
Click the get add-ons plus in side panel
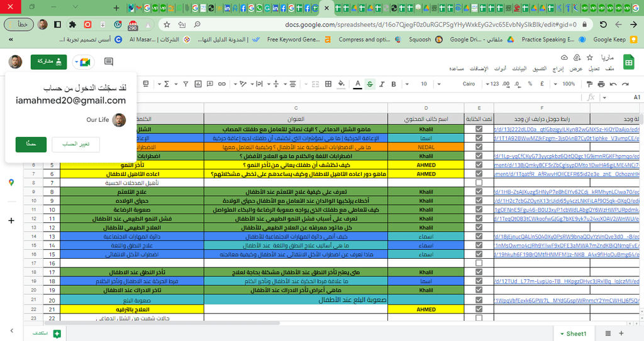(11, 220)
